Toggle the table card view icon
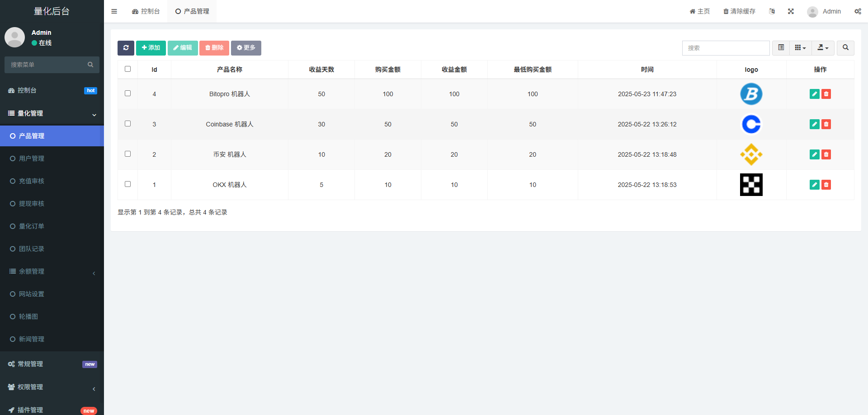868x415 pixels. [781, 48]
